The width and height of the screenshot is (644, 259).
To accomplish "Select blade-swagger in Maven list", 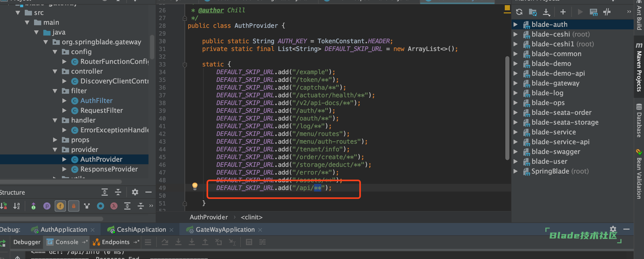I will click(556, 152).
